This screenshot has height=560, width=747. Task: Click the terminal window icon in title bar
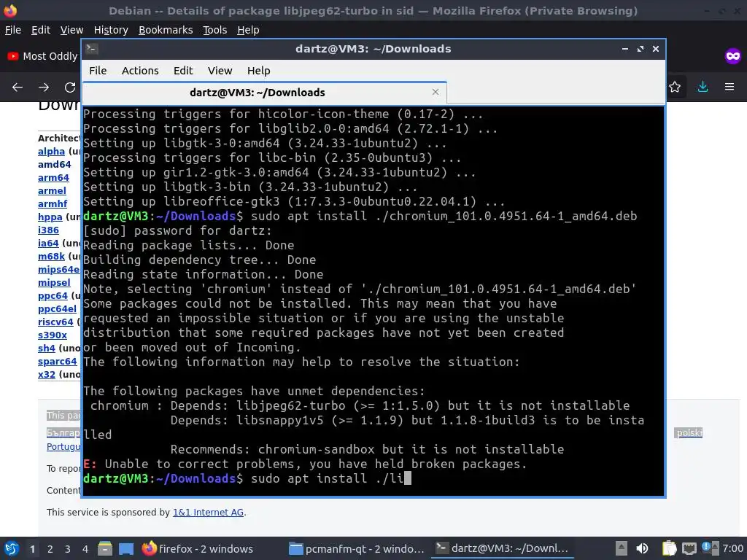coord(92,49)
